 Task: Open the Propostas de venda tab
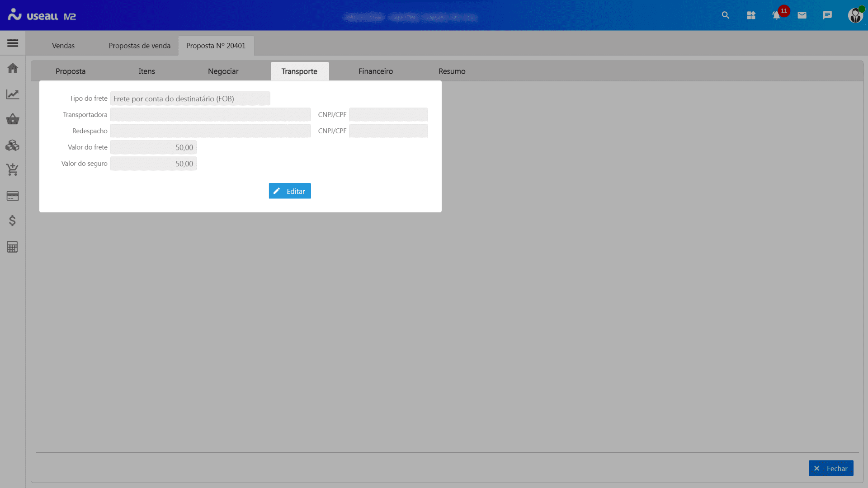click(139, 46)
